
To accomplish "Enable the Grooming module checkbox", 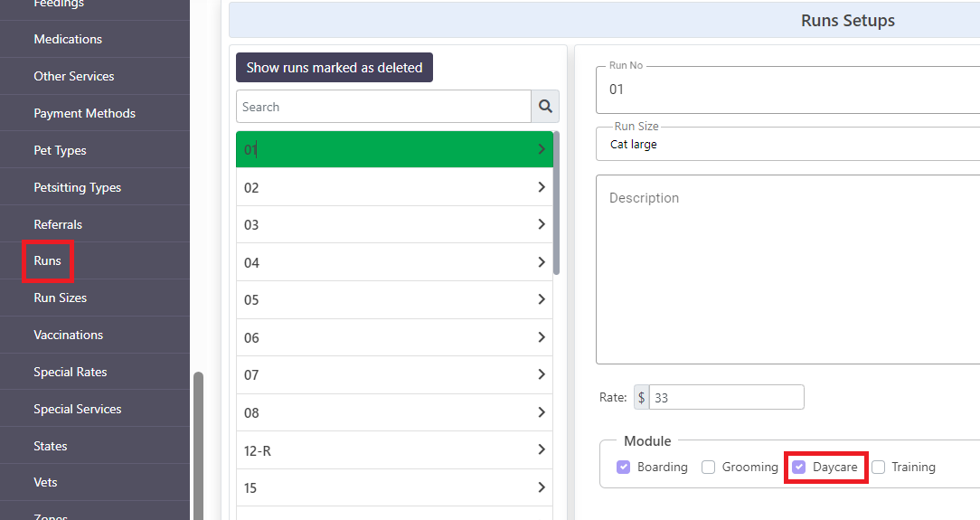I will pos(708,467).
